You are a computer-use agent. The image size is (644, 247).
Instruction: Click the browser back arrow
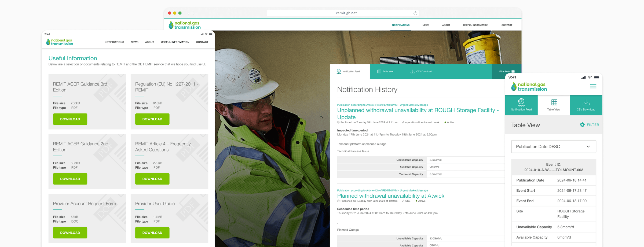(188, 13)
